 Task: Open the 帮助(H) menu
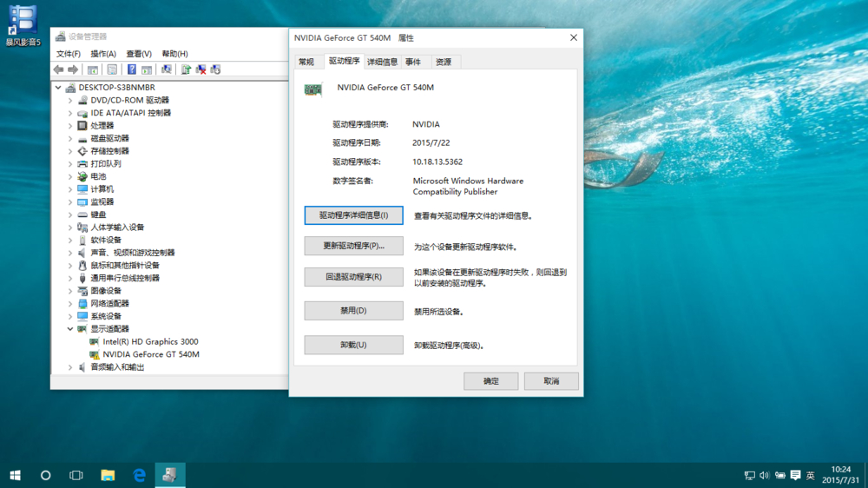point(175,54)
